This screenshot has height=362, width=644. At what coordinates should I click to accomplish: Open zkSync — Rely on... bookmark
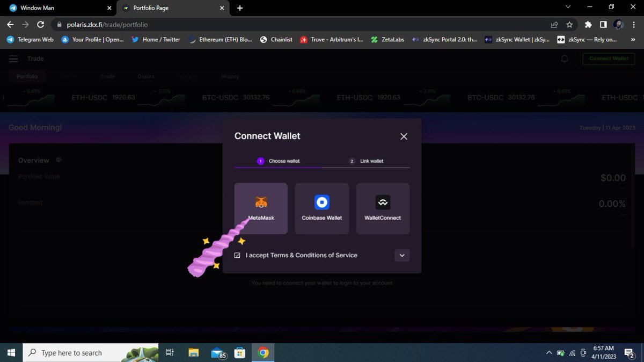pos(587,39)
